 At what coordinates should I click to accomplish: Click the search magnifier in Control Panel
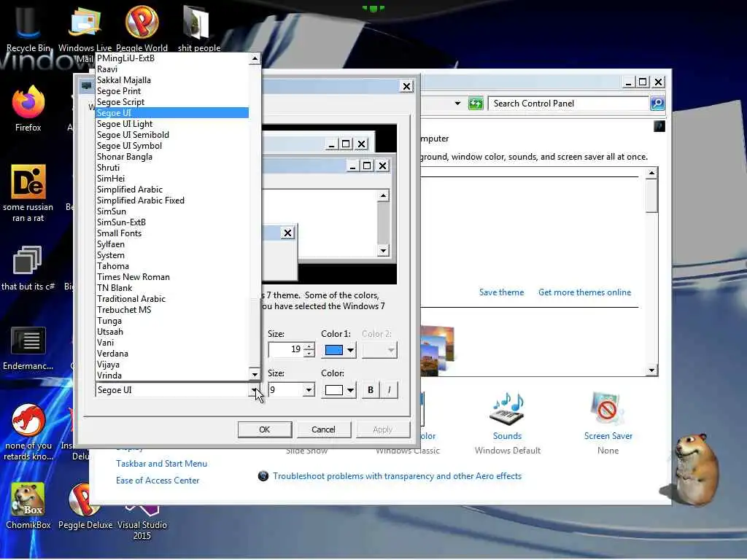(x=657, y=104)
